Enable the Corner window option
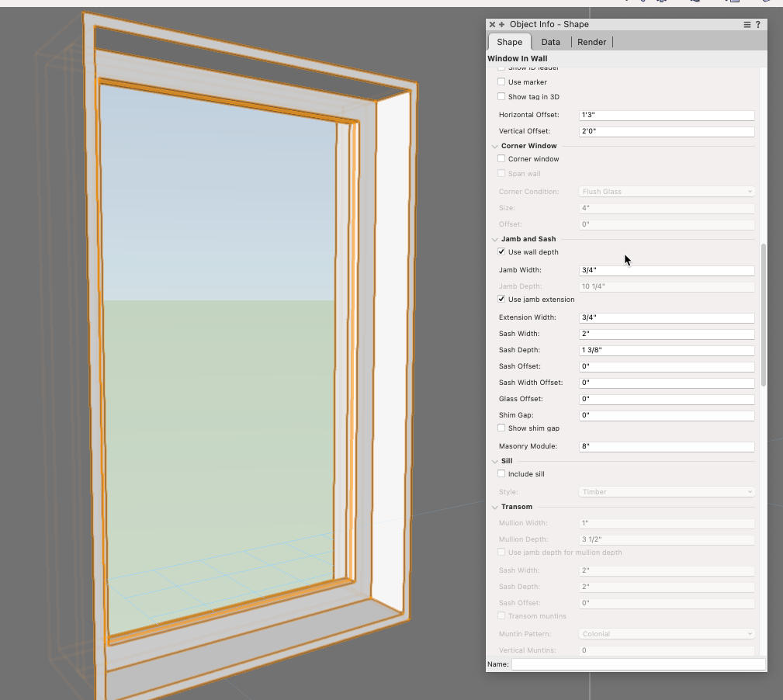The image size is (783, 700). (x=501, y=158)
